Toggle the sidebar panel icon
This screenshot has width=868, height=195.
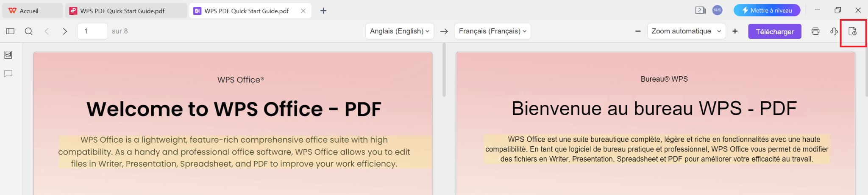10,31
